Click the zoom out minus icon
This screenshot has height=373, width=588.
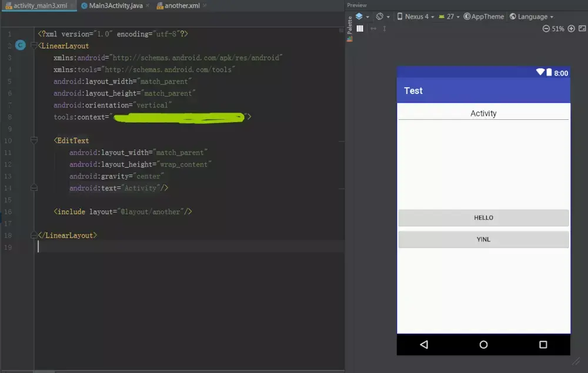[546, 28]
